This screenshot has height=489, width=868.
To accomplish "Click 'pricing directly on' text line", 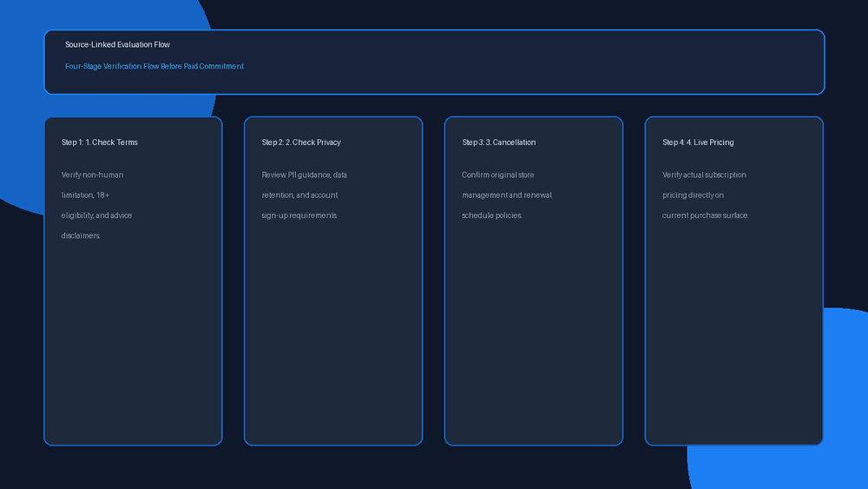I will [693, 195].
